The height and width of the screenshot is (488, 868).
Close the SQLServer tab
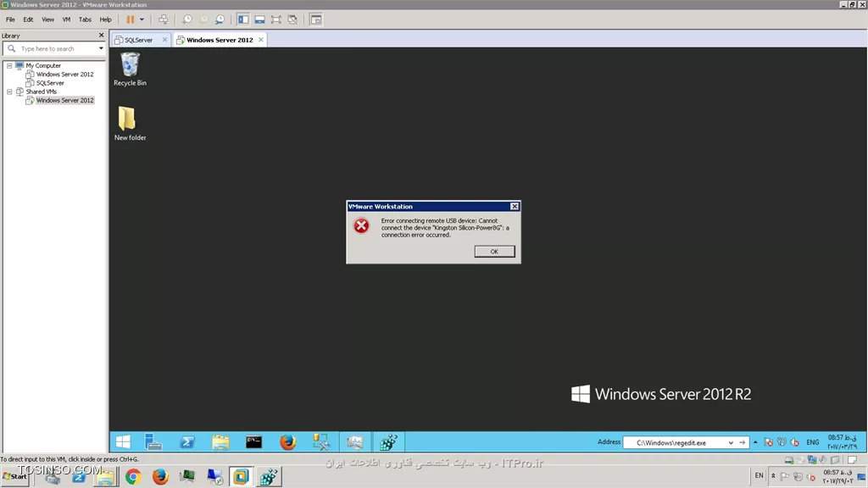tap(164, 40)
